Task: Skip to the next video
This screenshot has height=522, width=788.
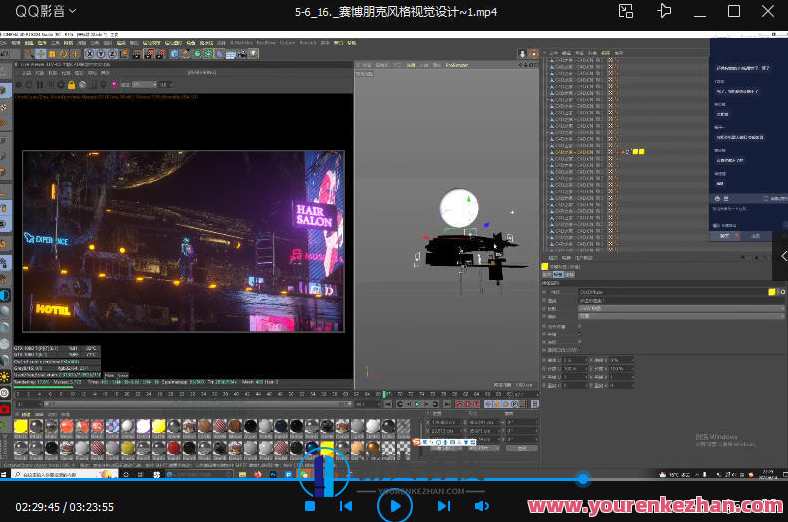Action: [x=443, y=506]
